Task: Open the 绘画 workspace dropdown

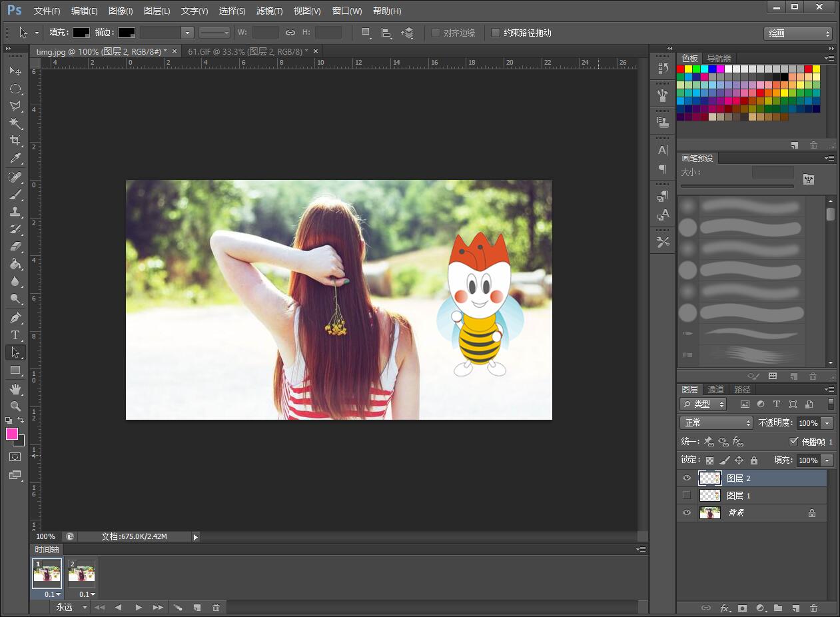Action: coord(798,33)
